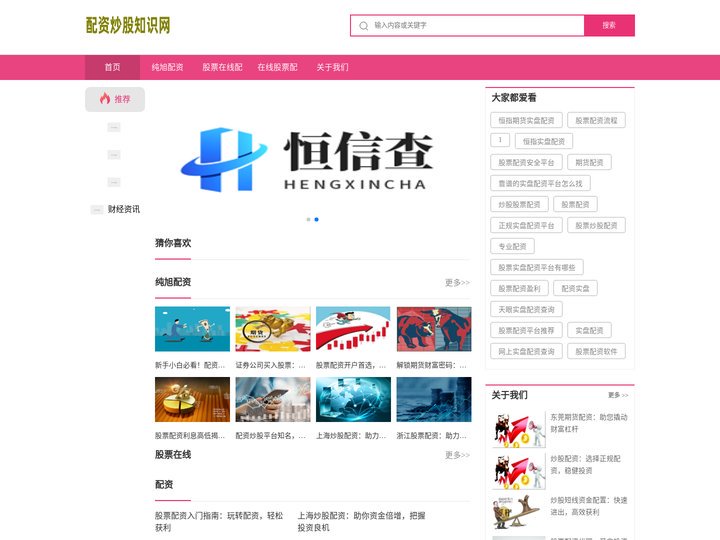The image size is (720, 540).
Task: Open the 股票配资入门指南 article link
Action: (219, 522)
